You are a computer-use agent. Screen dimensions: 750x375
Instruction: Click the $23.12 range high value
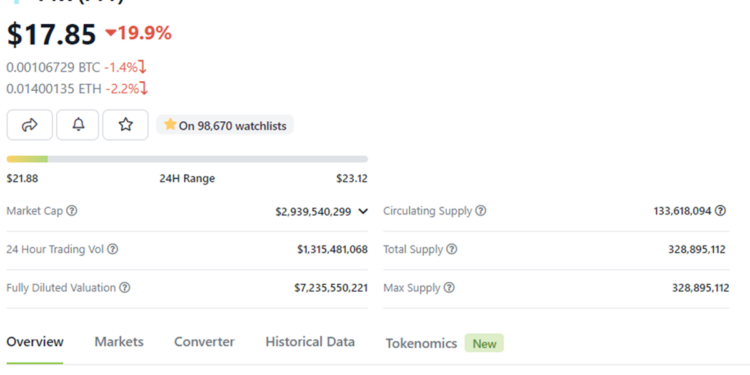(352, 178)
